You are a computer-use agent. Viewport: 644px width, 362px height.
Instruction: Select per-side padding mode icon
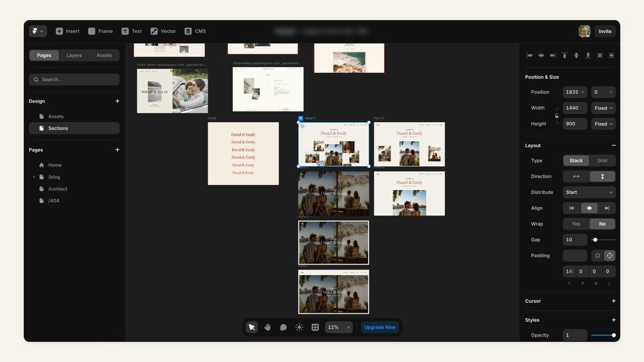(610, 256)
